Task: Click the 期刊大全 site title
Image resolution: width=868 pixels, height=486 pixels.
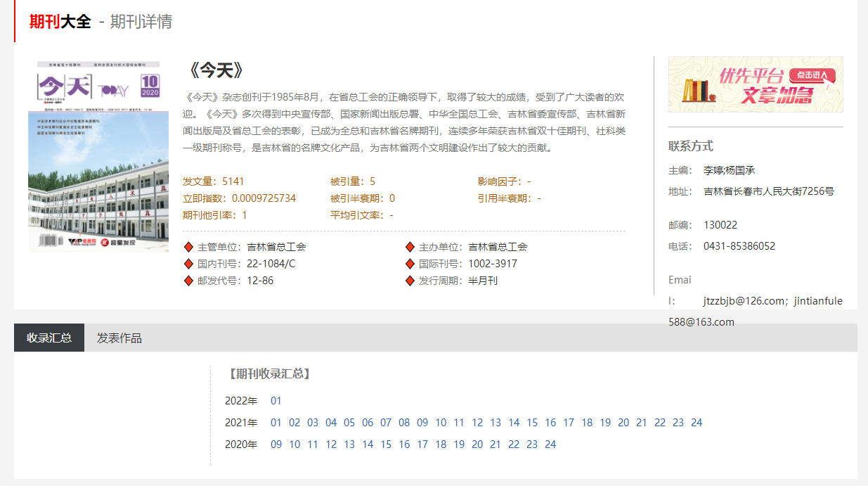Action: (60, 22)
